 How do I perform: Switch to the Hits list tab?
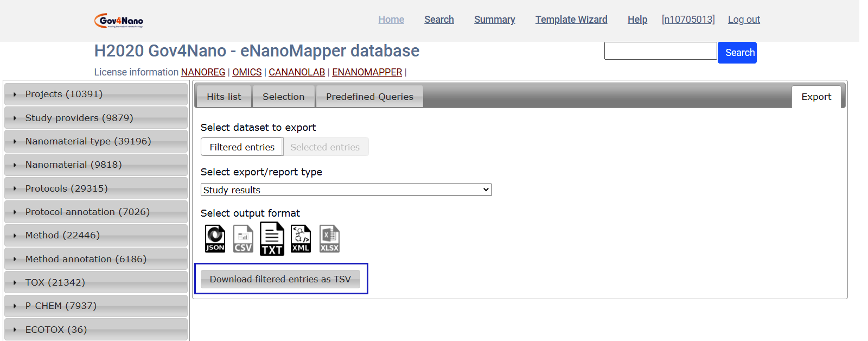point(224,97)
